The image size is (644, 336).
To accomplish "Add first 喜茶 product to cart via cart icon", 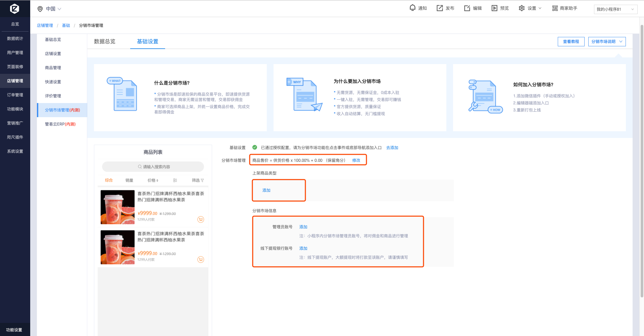I will pyautogui.click(x=201, y=220).
